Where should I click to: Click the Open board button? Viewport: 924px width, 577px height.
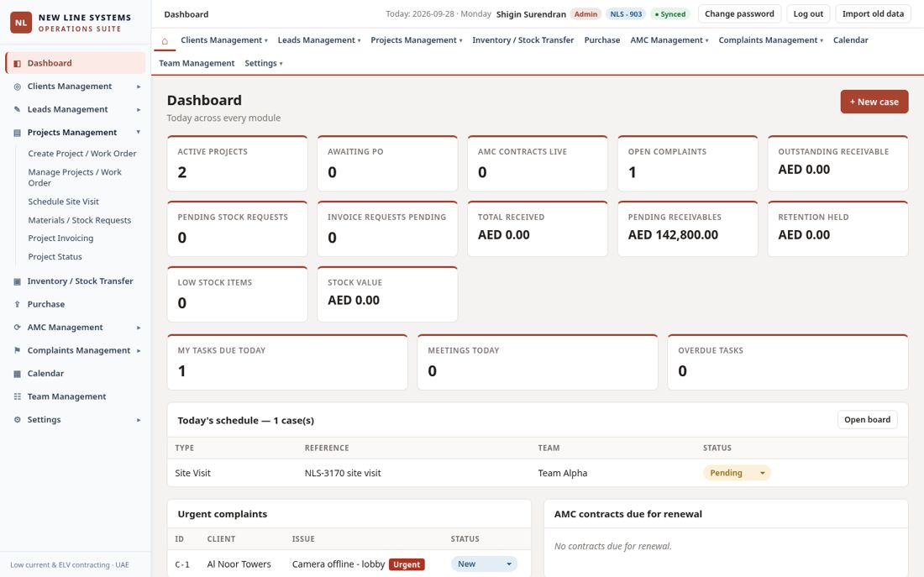[x=868, y=420]
